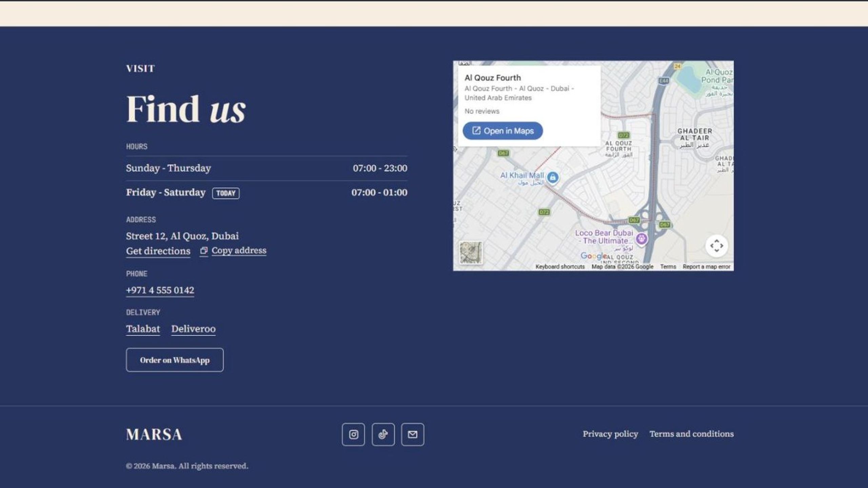Open the map Terms link
Screen dimensions: 868x488
coord(668,267)
